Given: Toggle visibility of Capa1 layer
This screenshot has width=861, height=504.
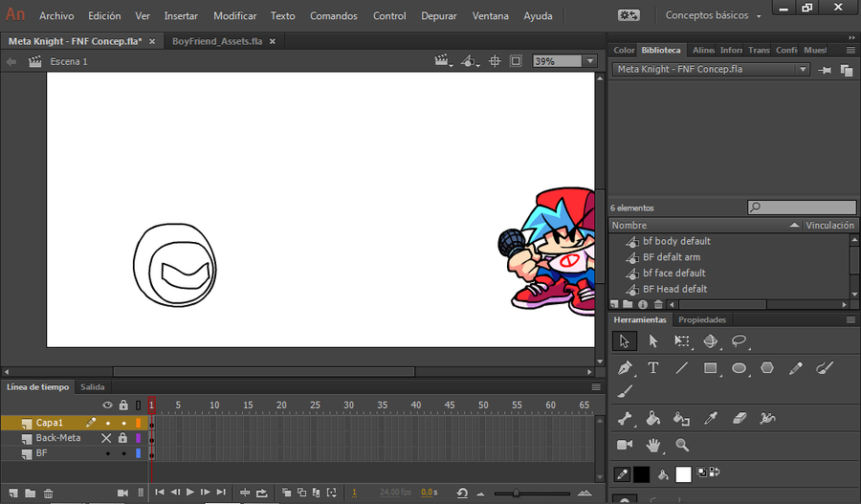Looking at the screenshot, I should point(107,423).
